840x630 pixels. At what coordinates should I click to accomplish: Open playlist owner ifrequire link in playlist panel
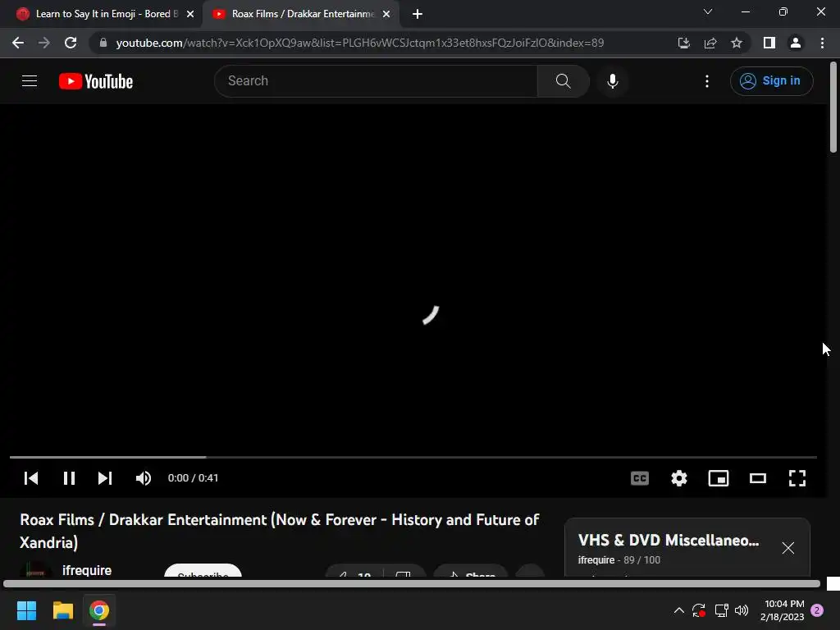pyautogui.click(x=596, y=559)
